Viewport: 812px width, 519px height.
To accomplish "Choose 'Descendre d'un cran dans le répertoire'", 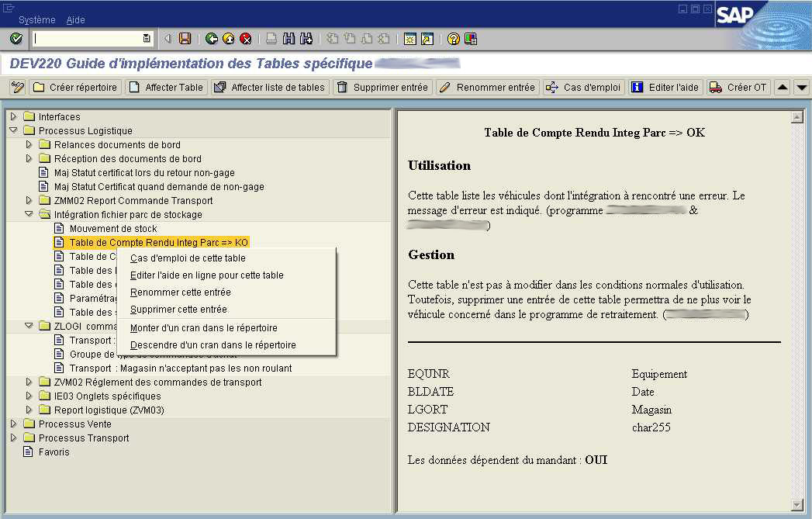I will pyautogui.click(x=213, y=345).
